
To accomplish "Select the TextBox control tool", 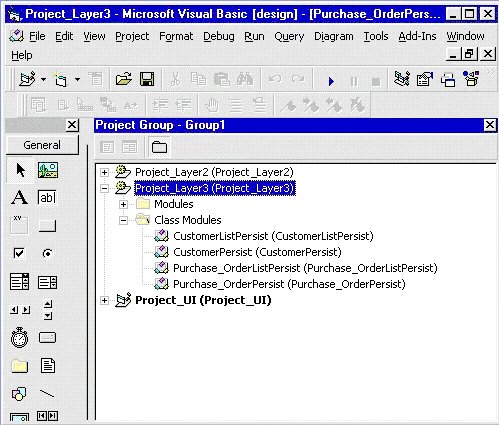I will [47, 198].
